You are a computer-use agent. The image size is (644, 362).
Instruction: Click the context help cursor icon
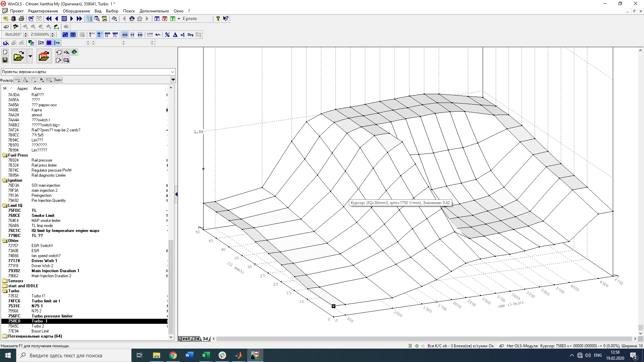pyautogui.click(x=226, y=19)
